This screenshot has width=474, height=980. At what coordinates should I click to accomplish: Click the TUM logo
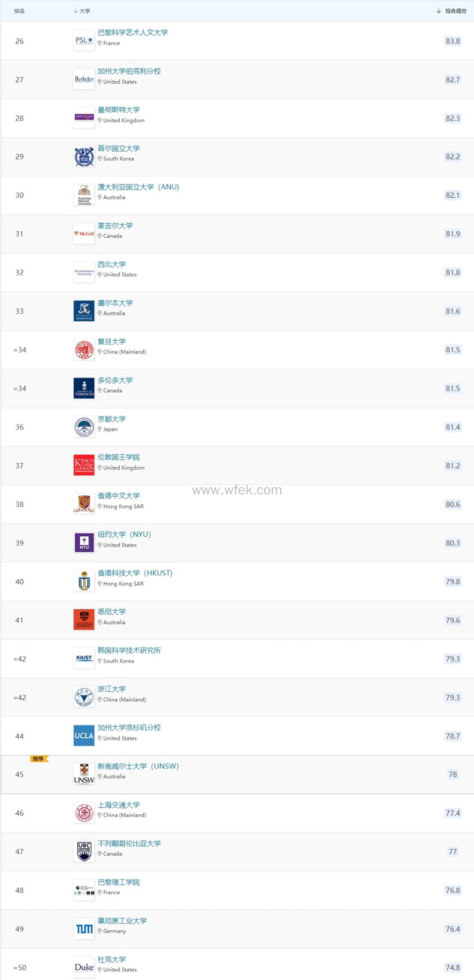click(x=84, y=929)
